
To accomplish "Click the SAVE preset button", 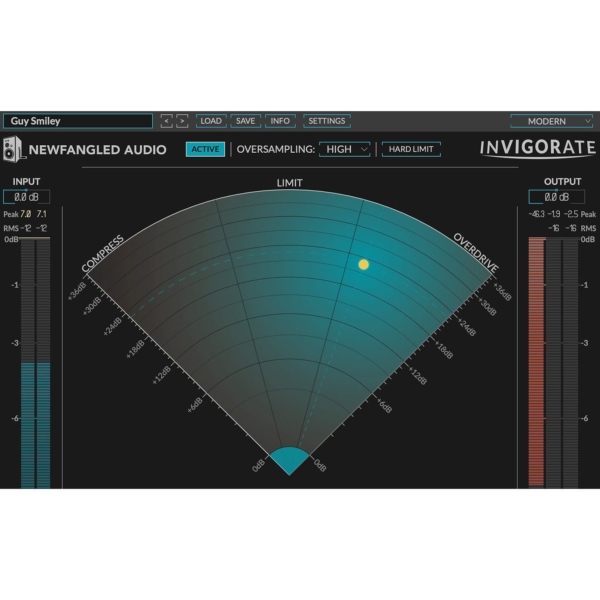I will [x=246, y=121].
